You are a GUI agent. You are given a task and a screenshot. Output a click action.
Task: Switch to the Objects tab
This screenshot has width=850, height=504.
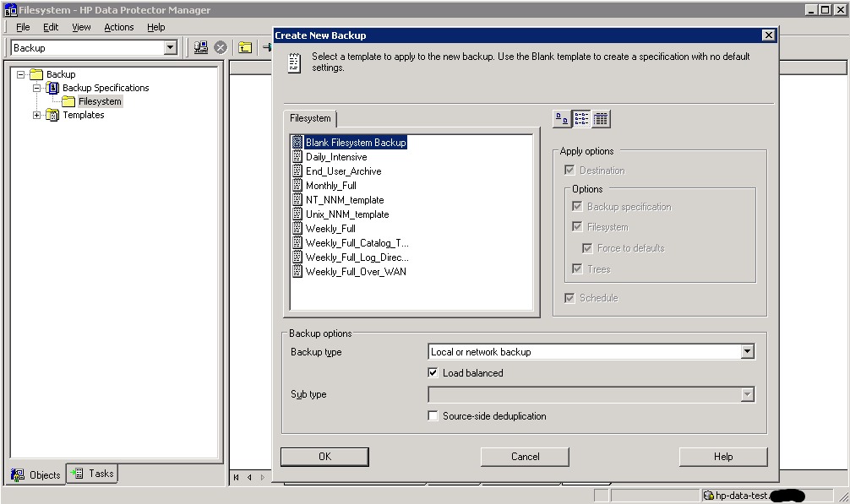[x=37, y=474]
